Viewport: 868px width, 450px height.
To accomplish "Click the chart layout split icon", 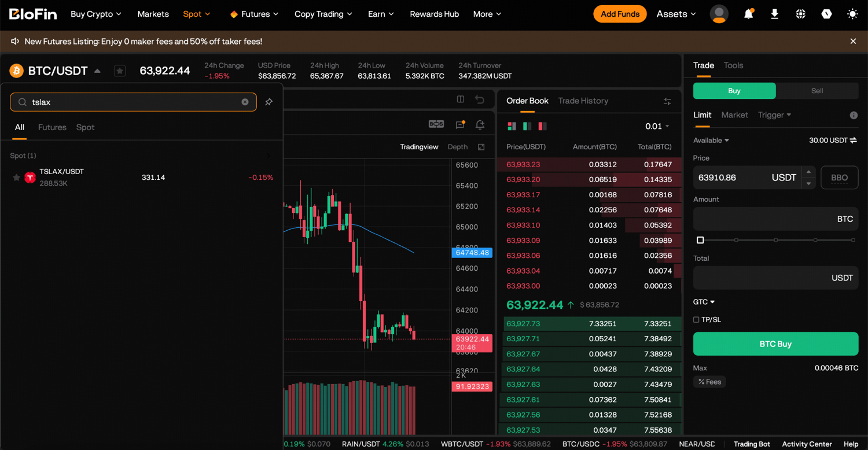I will 461,99.
